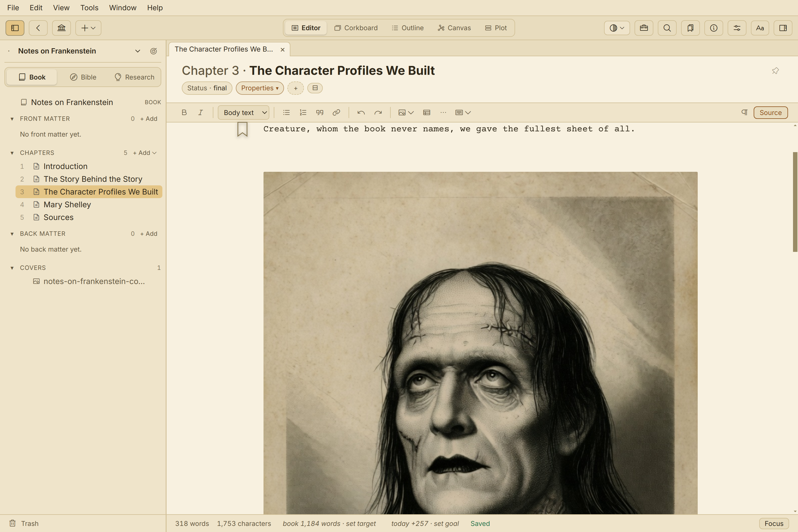Click the Aa typography button

coord(760,28)
